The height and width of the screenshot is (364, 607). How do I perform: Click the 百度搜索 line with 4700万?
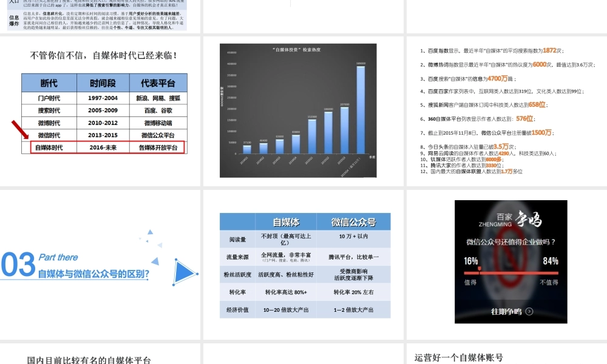[468, 78]
